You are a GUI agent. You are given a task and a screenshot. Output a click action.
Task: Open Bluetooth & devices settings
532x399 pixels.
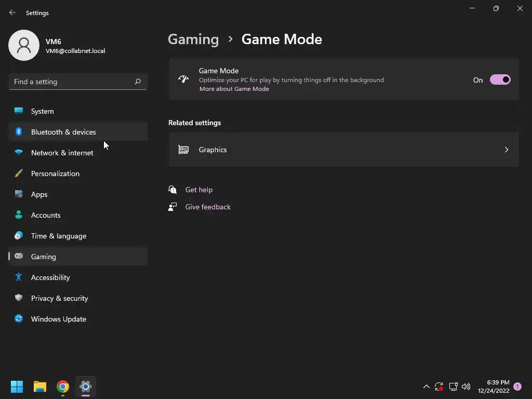point(78,132)
